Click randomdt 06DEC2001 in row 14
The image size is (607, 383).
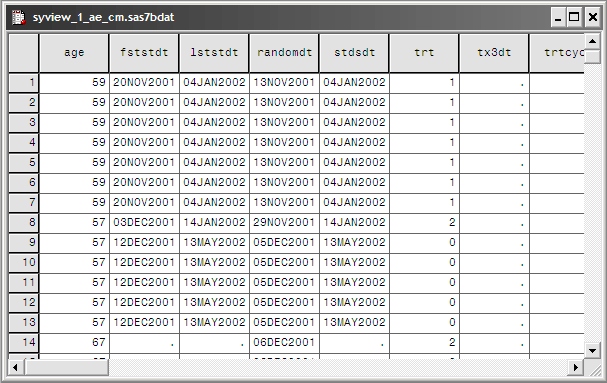click(x=284, y=343)
